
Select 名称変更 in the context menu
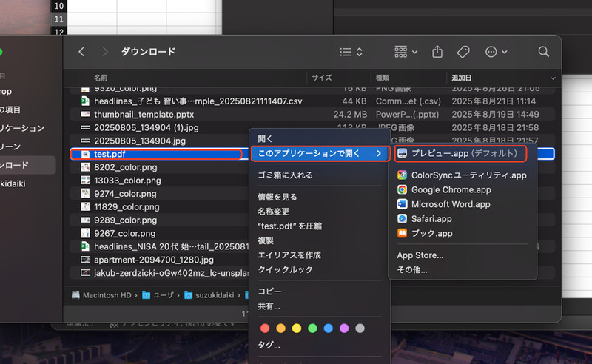[273, 211]
